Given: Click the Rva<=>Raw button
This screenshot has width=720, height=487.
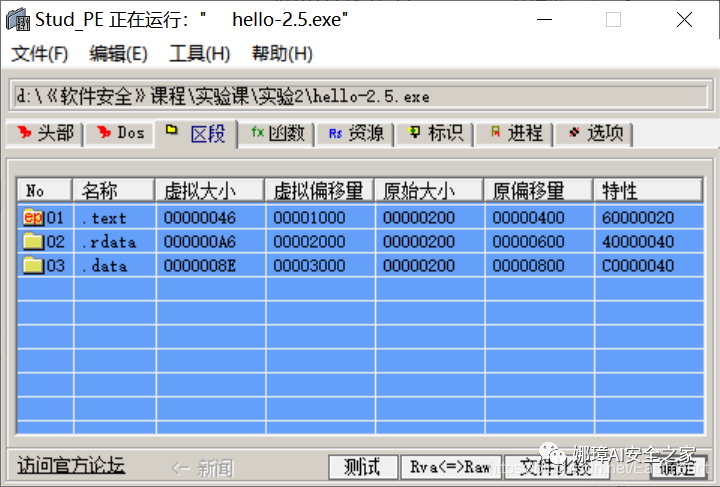Looking at the screenshot, I should click(x=451, y=467).
